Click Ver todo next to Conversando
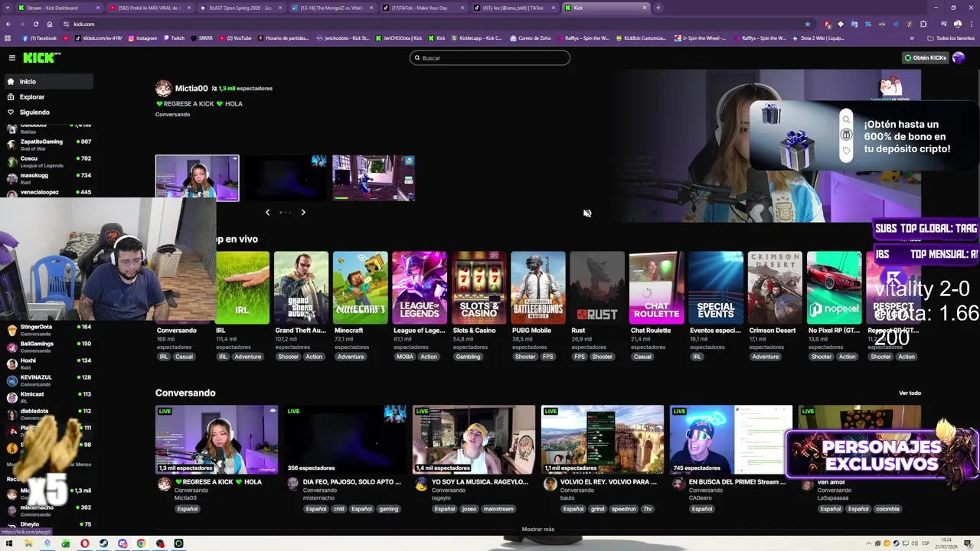The height and width of the screenshot is (551, 980). 910,393
